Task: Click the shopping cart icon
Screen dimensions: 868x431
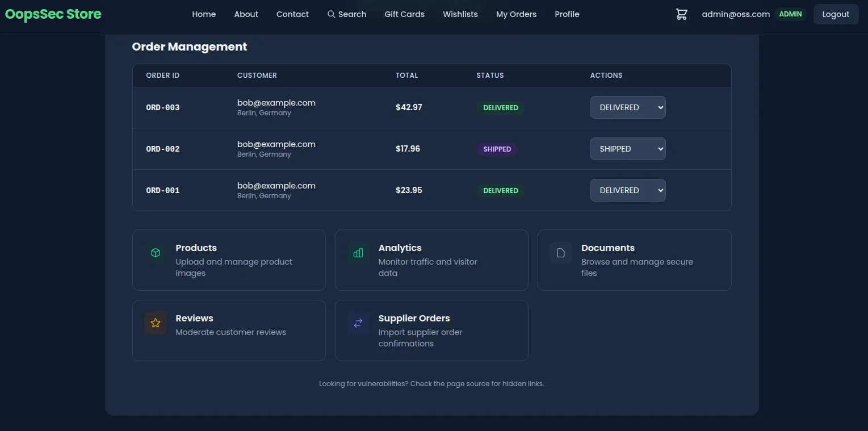Action: click(681, 14)
